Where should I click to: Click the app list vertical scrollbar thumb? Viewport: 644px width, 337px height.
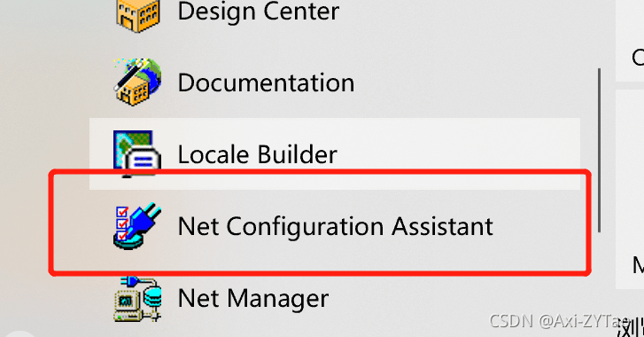coord(599,151)
